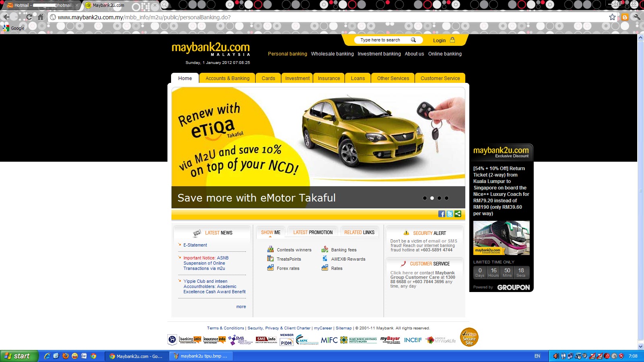Click the search magnifier icon
The image size is (644, 362).
413,40
